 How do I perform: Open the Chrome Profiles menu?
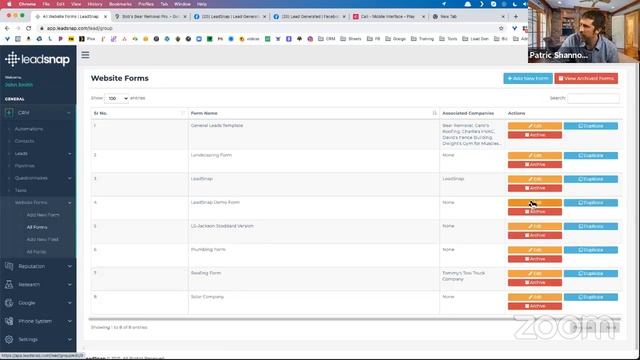(x=146, y=4)
